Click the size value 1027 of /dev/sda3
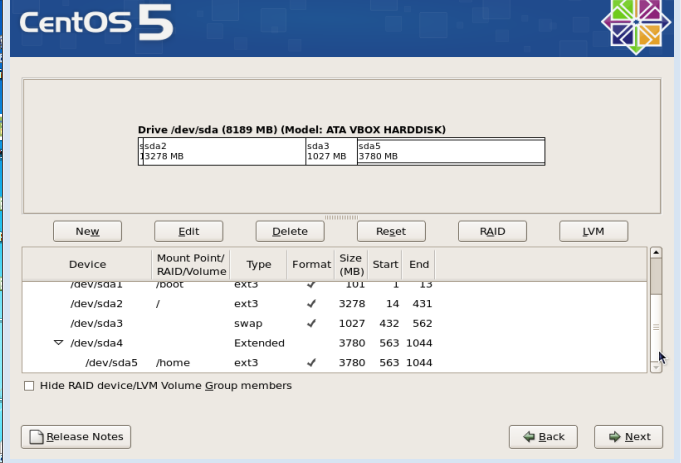The width and height of the screenshot is (681, 463). coord(352,323)
